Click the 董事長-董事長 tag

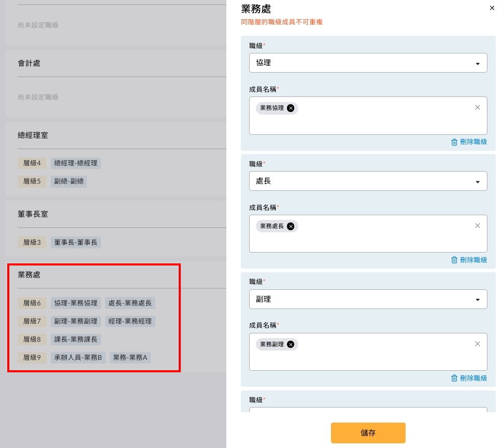[x=76, y=242]
